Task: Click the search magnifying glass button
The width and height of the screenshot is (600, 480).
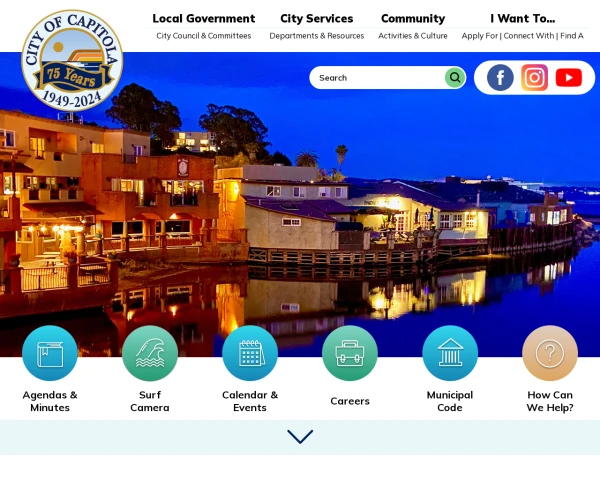Action: [455, 78]
